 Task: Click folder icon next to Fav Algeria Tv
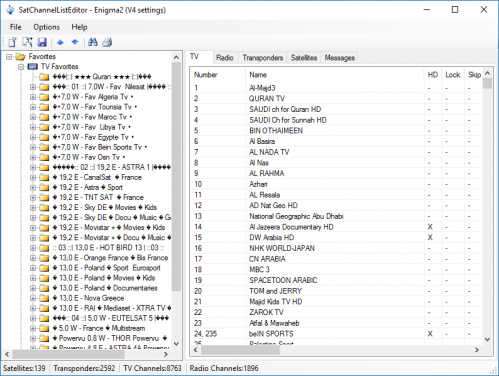coord(44,97)
